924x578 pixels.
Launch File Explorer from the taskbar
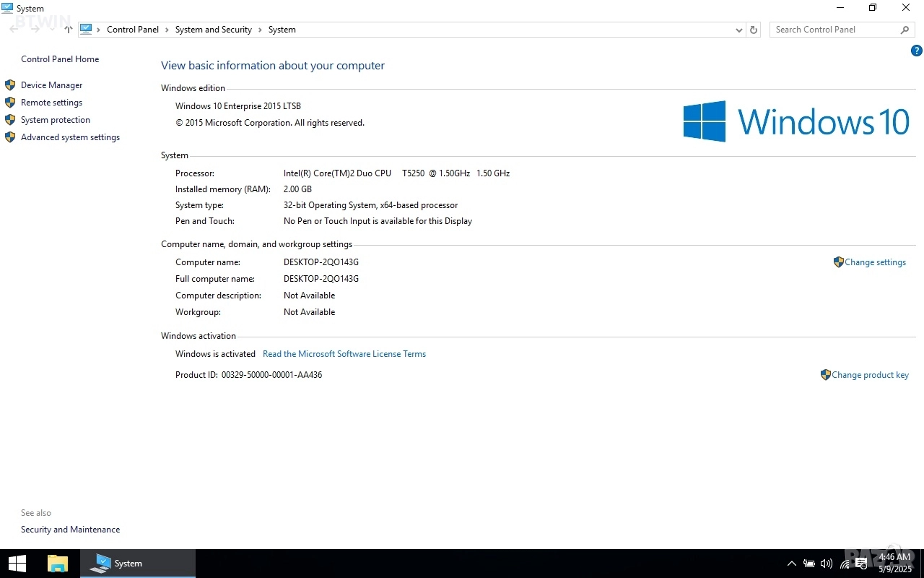(x=57, y=563)
